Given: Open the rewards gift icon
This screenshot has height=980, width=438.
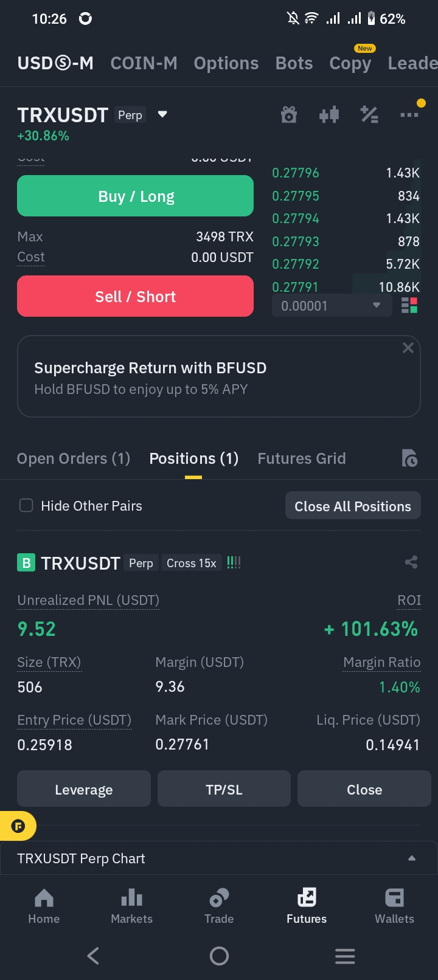Looking at the screenshot, I should point(289,114).
